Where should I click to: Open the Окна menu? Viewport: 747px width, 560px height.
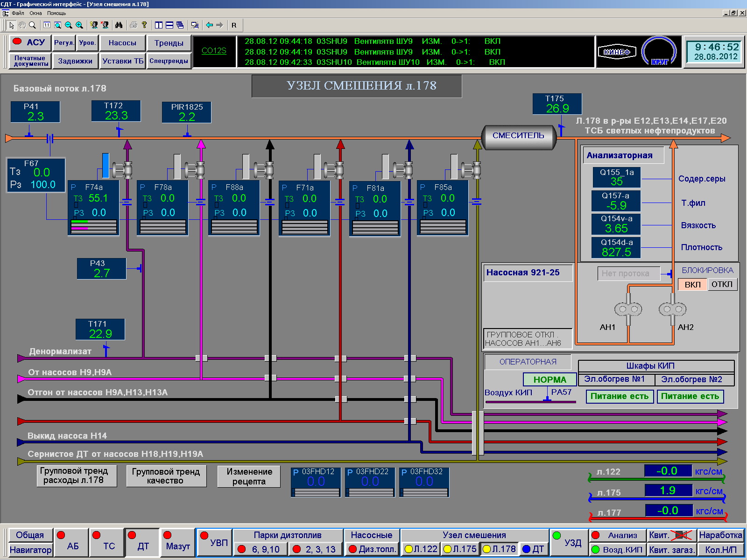[x=36, y=13]
